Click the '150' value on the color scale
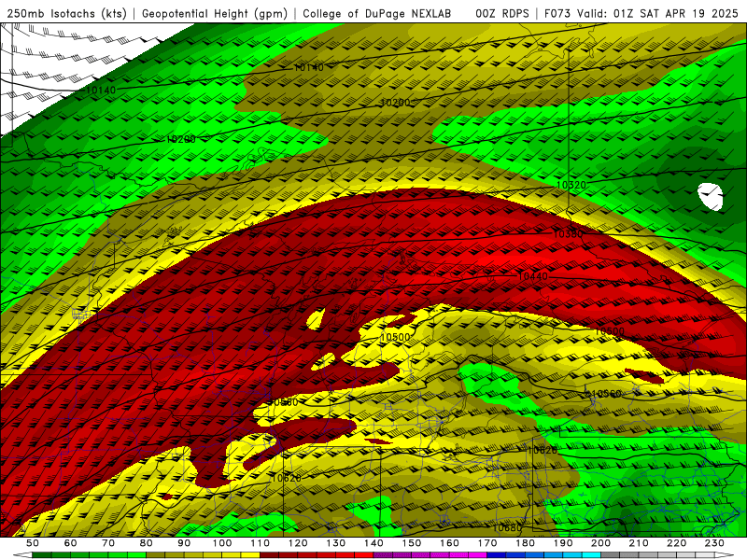This screenshot has height=560, width=747. pos(411,543)
